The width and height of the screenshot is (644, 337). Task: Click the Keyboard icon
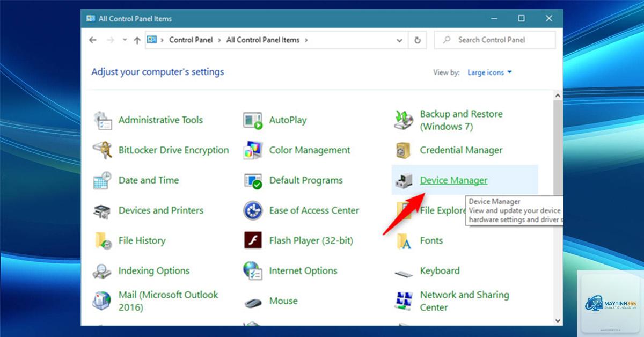point(404,273)
